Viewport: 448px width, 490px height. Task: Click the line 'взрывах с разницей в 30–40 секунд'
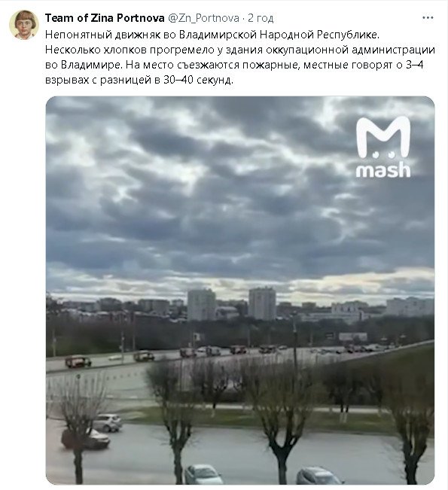(139, 81)
